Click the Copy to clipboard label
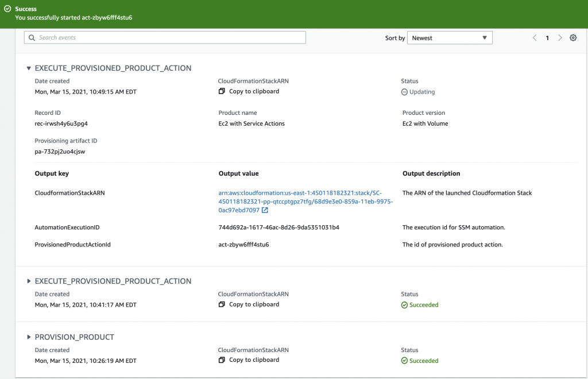Viewport: 588px width, 379px height. pyautogui.click(x=254, y=91)
